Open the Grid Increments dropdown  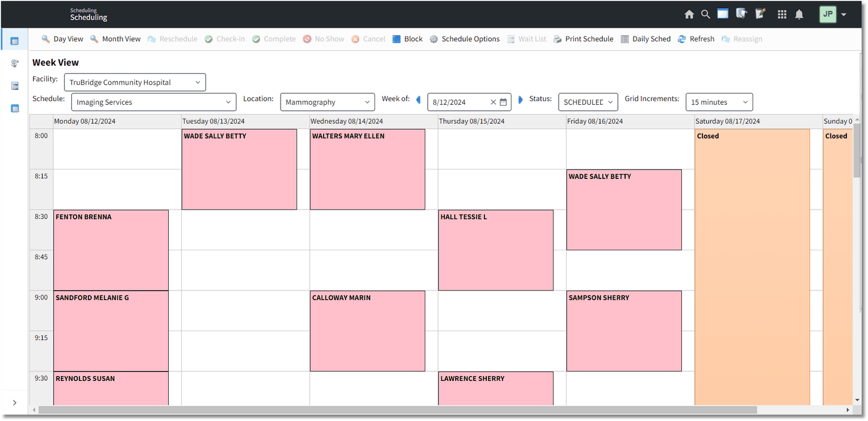click(x=719, y=102)
